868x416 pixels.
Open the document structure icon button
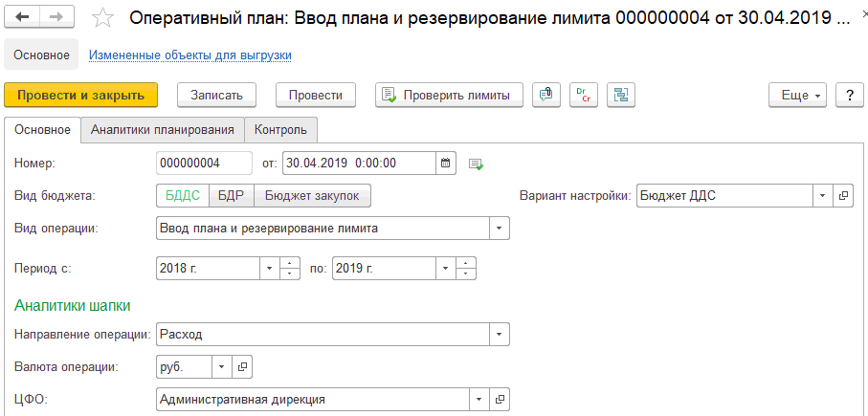click(x=622, y=95)
